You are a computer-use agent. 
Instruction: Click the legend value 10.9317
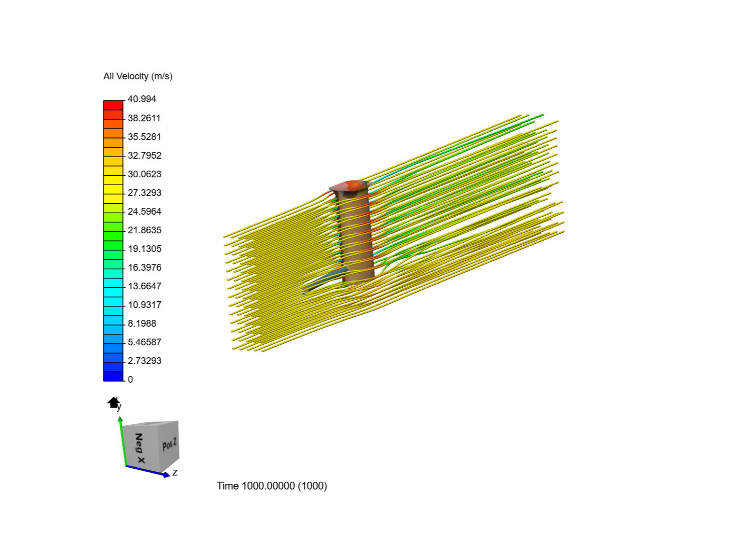[x=144, y=305]
